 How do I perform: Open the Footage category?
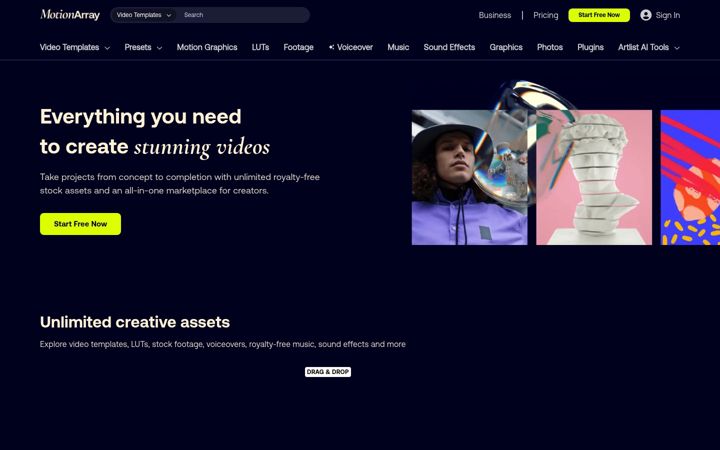(x=298, y=47)
